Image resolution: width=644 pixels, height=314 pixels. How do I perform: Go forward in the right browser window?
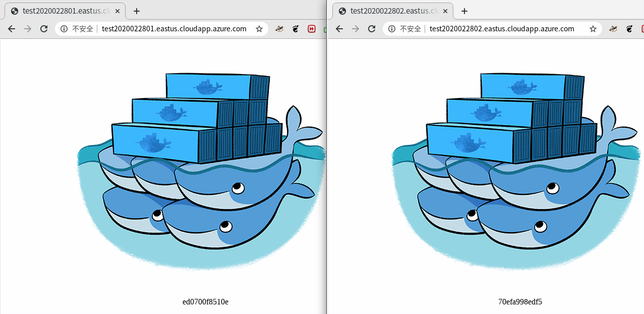point(356,29)
